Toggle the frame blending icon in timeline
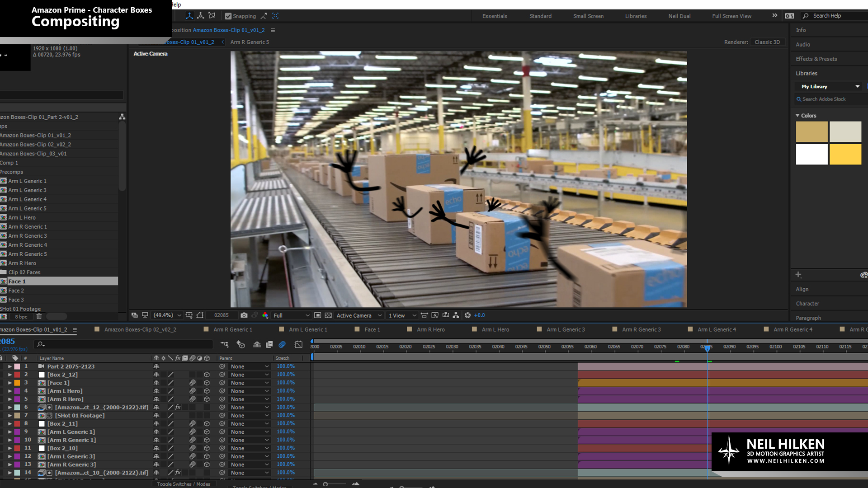 (x=269, y=344)
